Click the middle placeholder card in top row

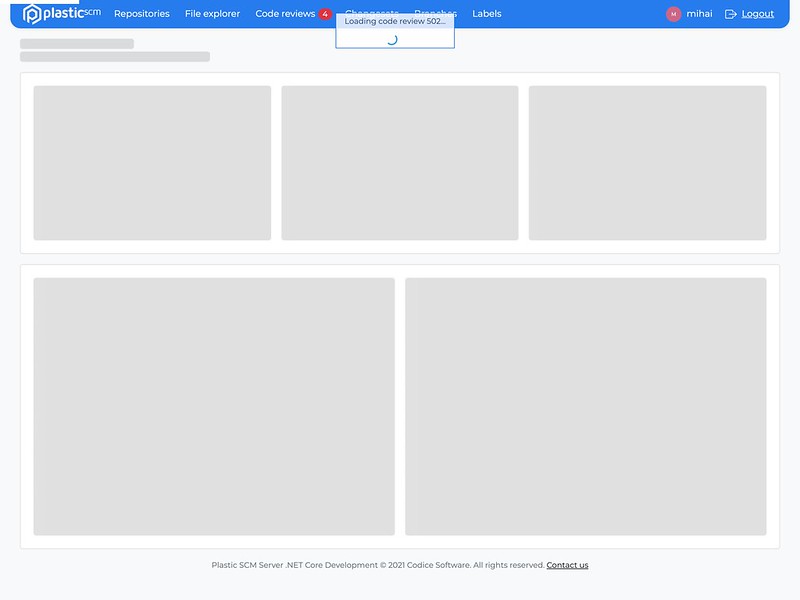[400, 162]
